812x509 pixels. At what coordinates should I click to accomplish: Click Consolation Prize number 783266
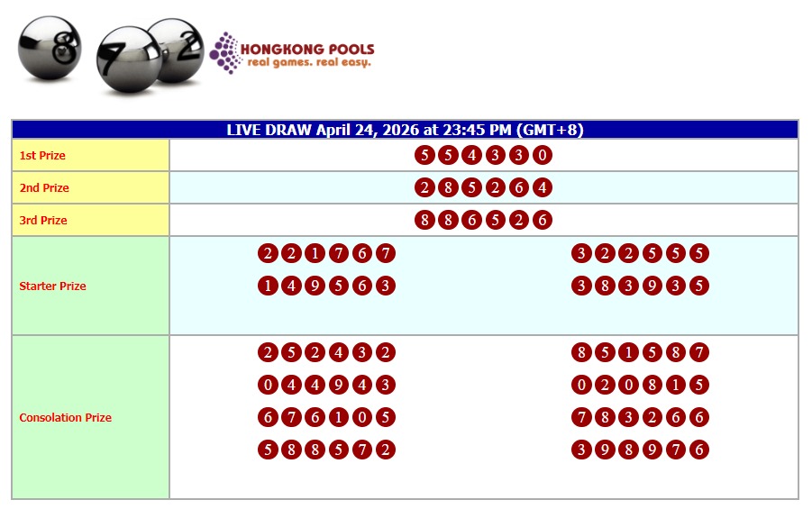tap(640, 417)
